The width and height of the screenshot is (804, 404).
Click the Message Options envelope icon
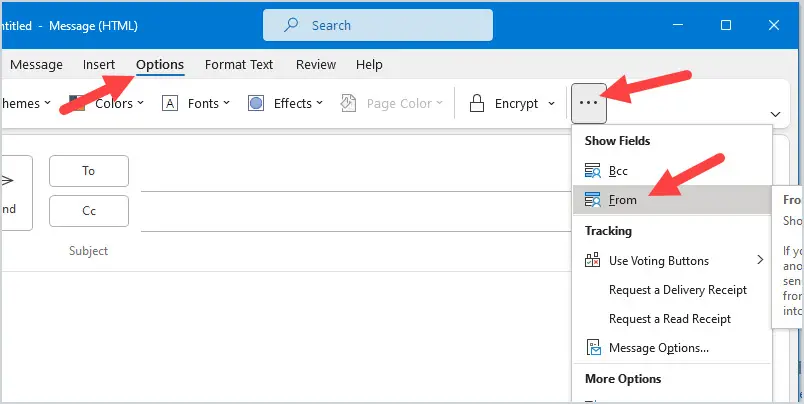point(592,348)
